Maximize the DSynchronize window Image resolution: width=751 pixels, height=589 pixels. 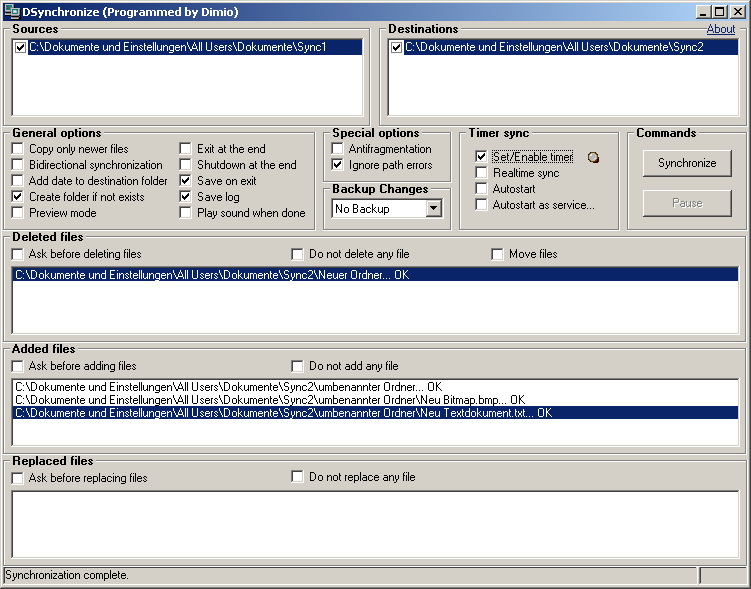[719, 11]
